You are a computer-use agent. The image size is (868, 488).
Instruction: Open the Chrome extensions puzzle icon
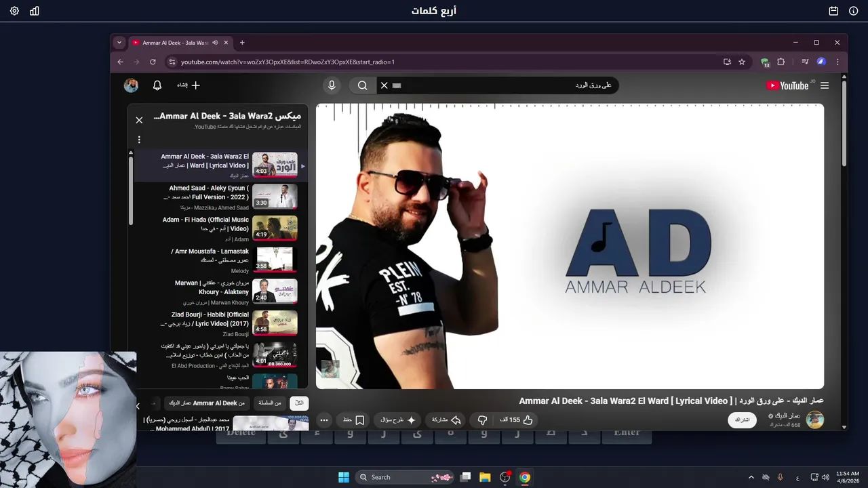coord(781,62)
